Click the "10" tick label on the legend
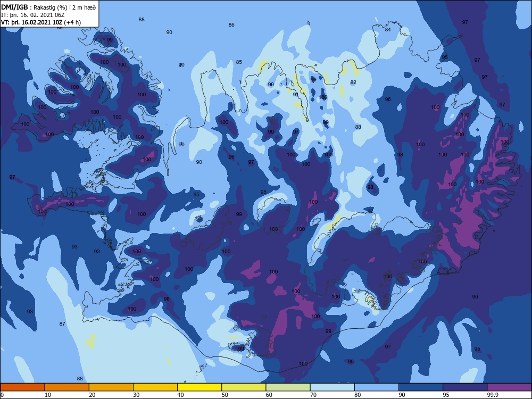The height and width of the screenshot is (399, 532). click(48, 395)
